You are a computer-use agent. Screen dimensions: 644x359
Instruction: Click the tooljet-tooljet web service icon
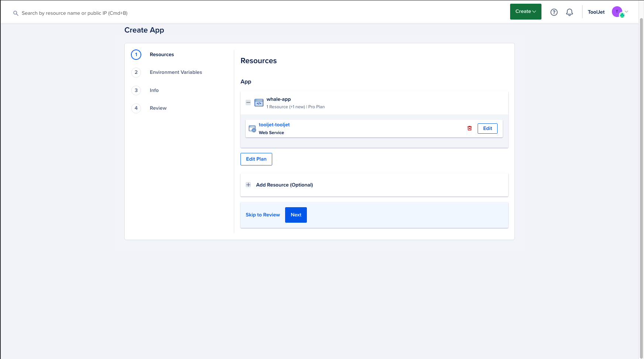[252, 129]
